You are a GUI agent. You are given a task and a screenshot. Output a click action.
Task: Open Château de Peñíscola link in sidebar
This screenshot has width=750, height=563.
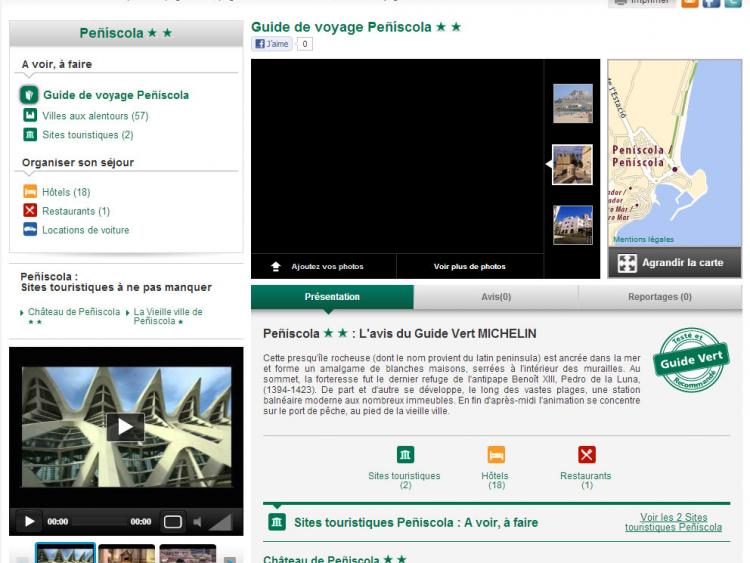point(73,312)
